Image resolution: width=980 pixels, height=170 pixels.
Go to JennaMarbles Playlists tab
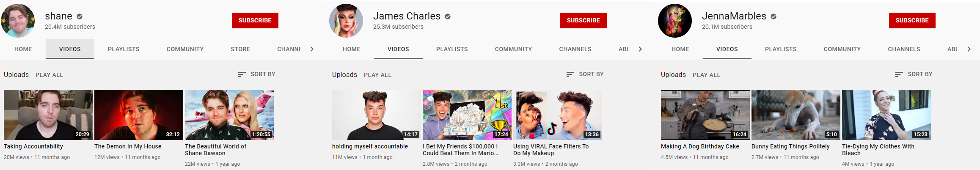tap(781, 49)
